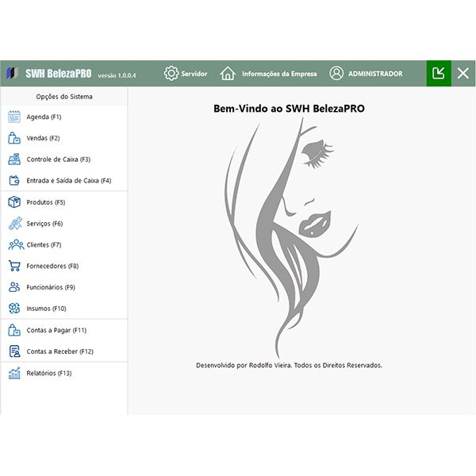Click the Administrador user avatar icon
This screenshot has width=476, height=476.
click(x=336, y=74)
